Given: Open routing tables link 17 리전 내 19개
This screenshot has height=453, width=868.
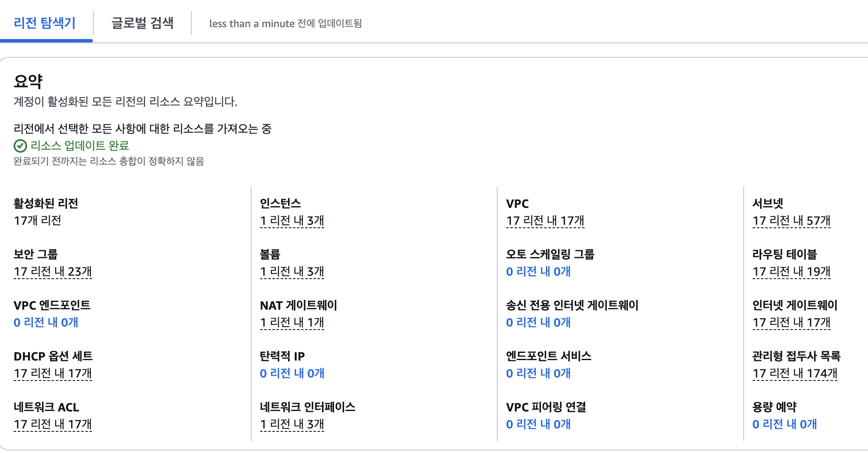Looking at the screenshot, I should (791, 271).
